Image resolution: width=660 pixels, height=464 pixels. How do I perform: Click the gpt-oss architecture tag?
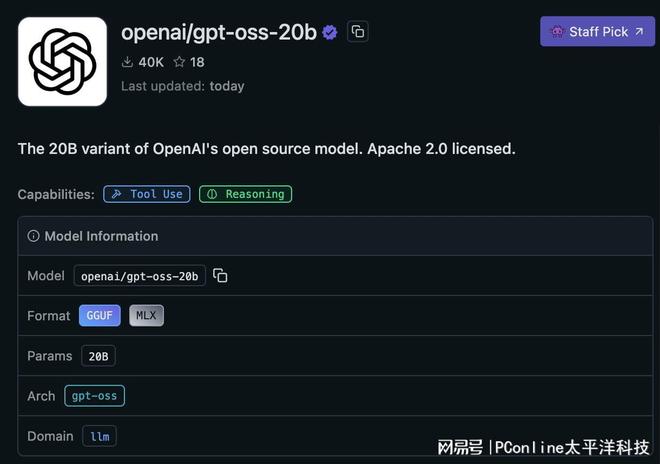pos(94,396)
